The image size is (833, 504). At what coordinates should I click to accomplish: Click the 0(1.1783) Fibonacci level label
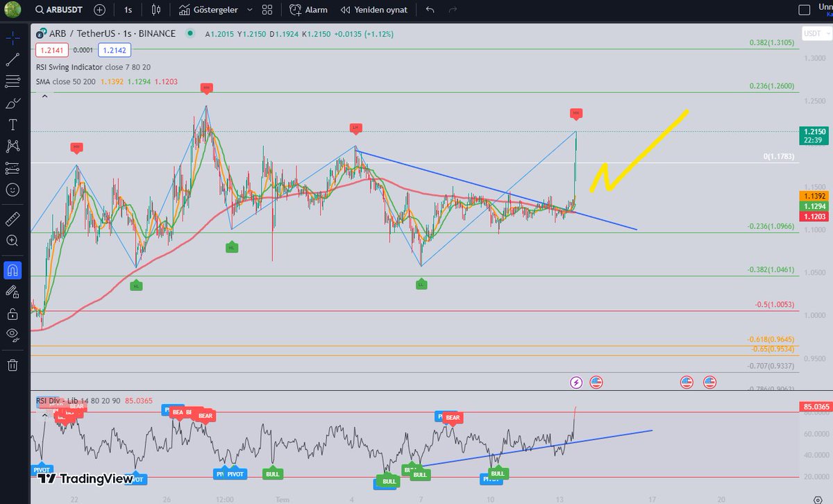click(779, 157)
